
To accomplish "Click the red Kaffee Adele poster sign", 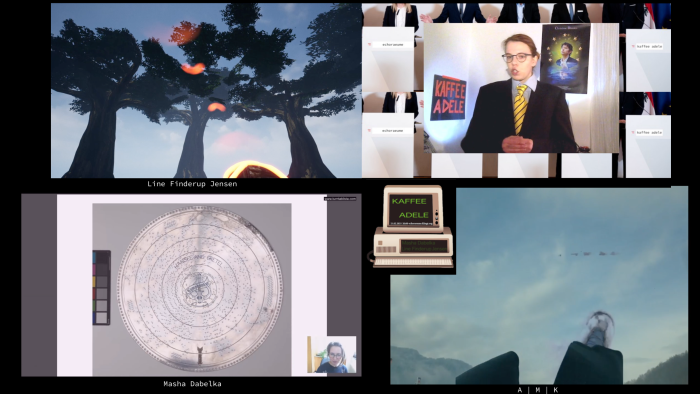I will click(x=448, y=98).
